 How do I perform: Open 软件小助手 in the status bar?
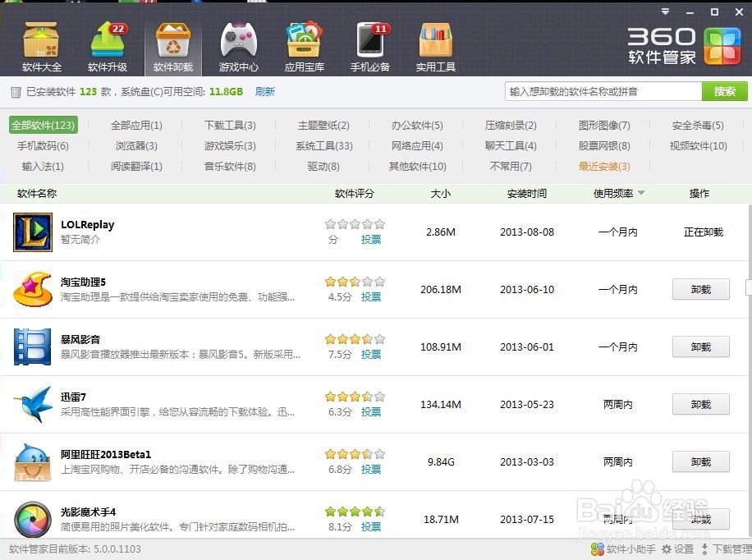623,549
